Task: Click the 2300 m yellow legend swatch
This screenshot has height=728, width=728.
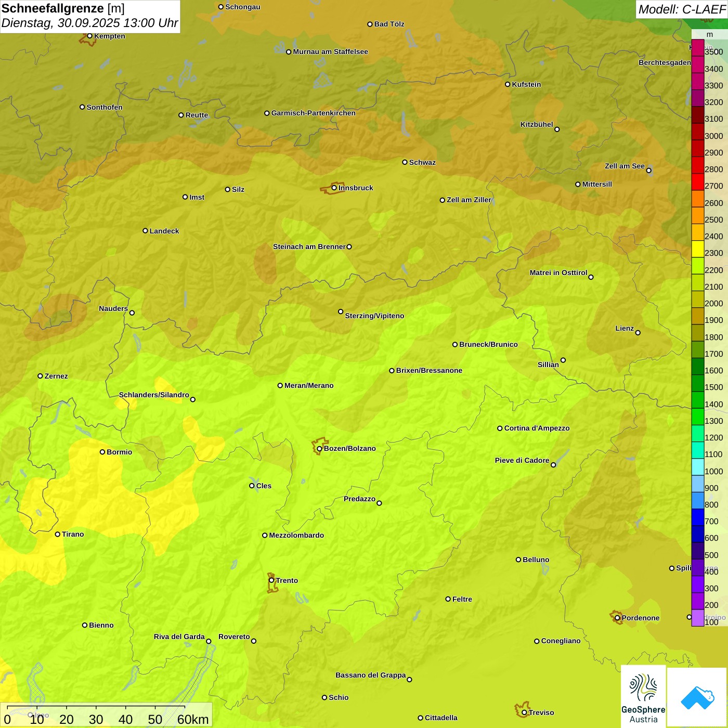Action: click(x=697, y=249)
